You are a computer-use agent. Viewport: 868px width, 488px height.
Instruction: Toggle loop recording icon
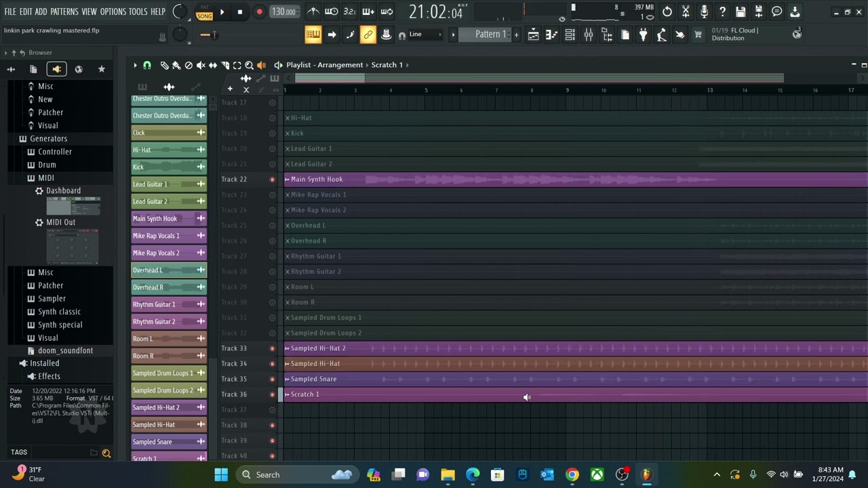click(387, 12)
